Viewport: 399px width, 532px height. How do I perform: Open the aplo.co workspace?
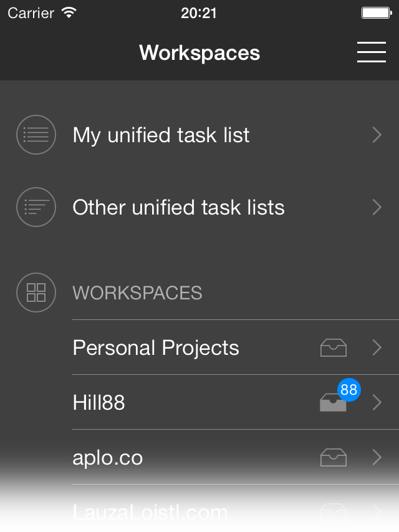(x=108, y=458)
